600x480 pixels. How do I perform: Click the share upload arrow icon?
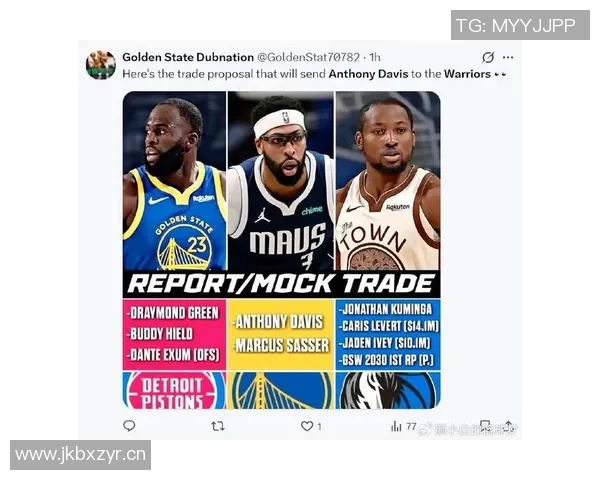pos(508,426)
